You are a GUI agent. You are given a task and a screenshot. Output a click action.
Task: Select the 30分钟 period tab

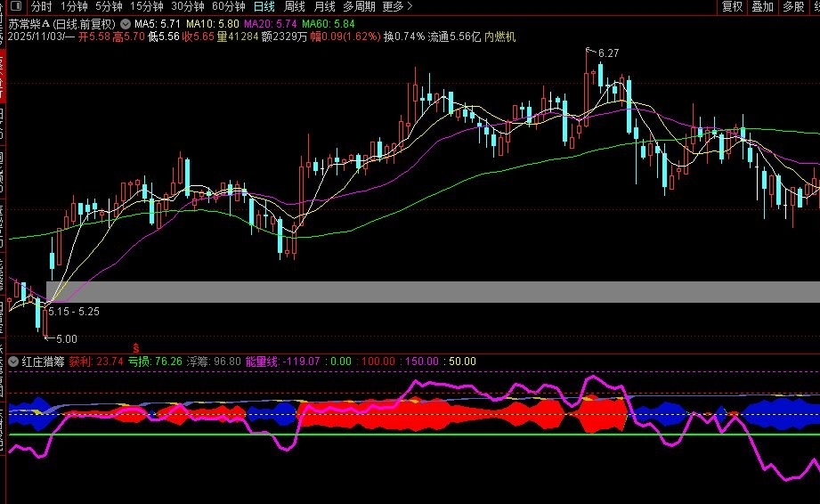[x=188, y=7]
